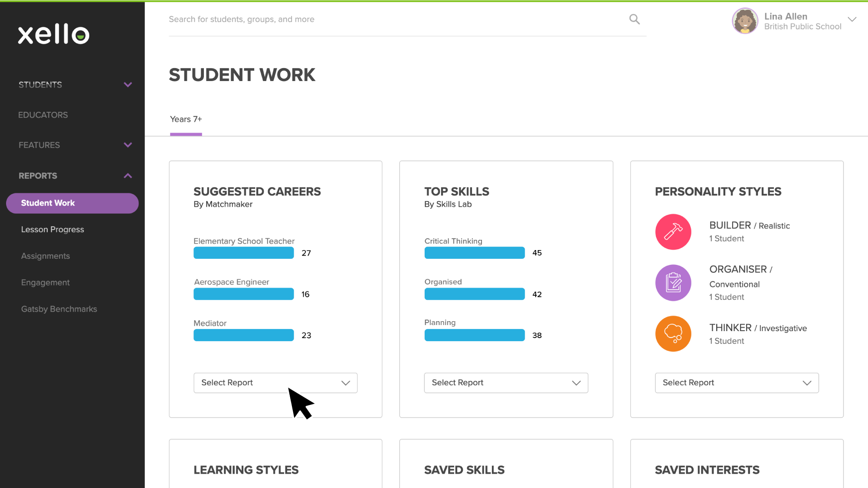This screenshot has width=868, height=488.
Task: Expand the Features menu in the sidebar
Action: 128,145
